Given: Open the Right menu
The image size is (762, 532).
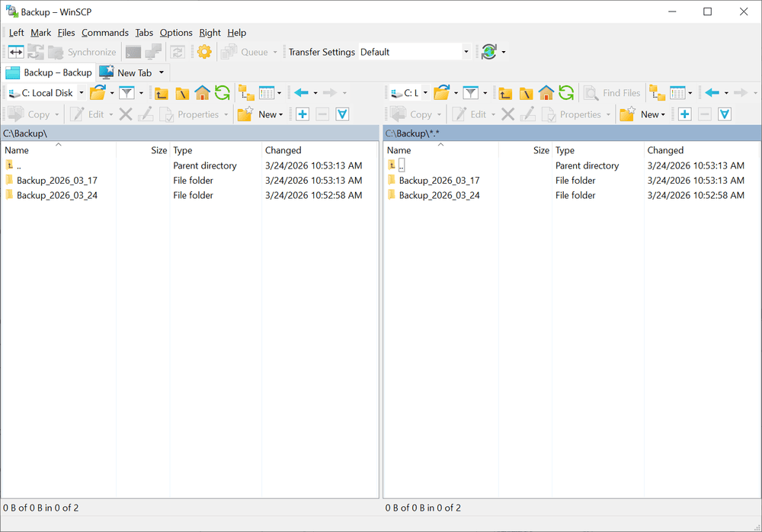Looking at the screenshot, I should (x=210, y=33).
